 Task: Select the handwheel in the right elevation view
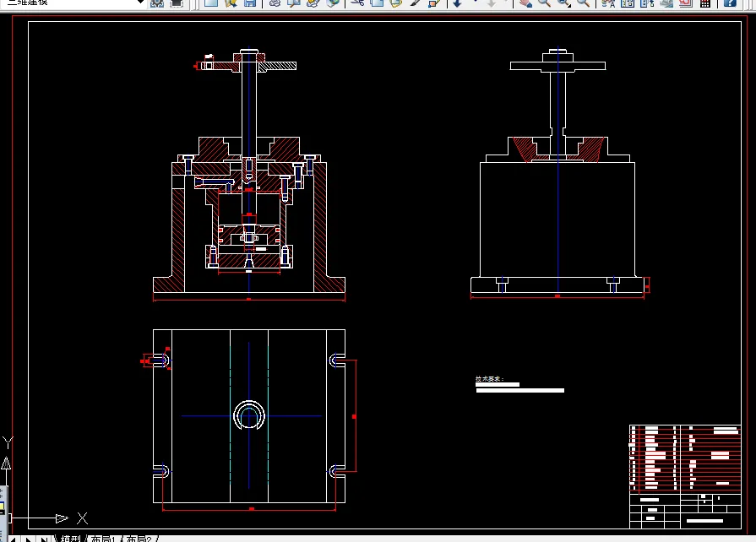pyautogui.click(x=557, y=64)
